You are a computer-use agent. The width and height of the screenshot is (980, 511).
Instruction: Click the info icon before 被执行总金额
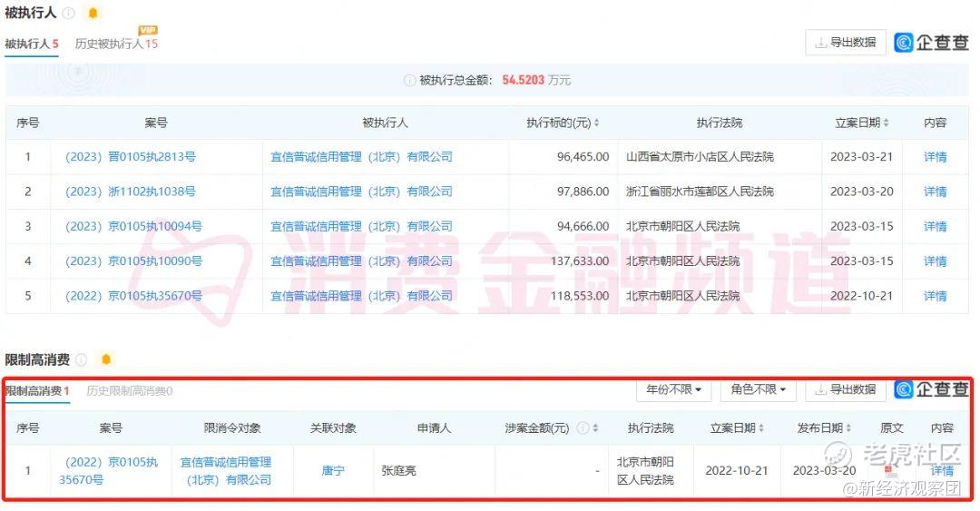[409, 80]
